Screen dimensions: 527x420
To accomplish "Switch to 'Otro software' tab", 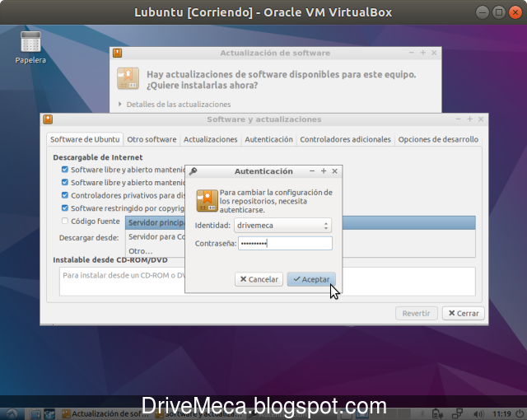I will (152, 139).
